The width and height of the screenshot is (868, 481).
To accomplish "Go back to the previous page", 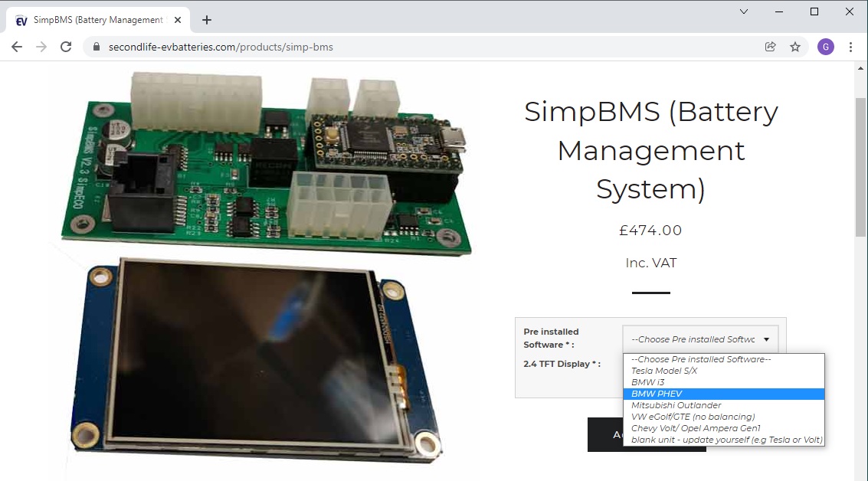I will [17, 47].
